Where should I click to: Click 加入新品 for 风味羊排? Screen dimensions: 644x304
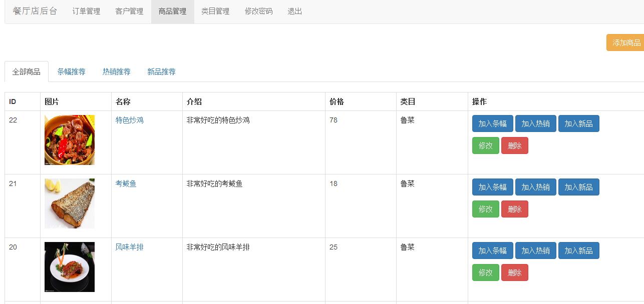tap(578, 251)
